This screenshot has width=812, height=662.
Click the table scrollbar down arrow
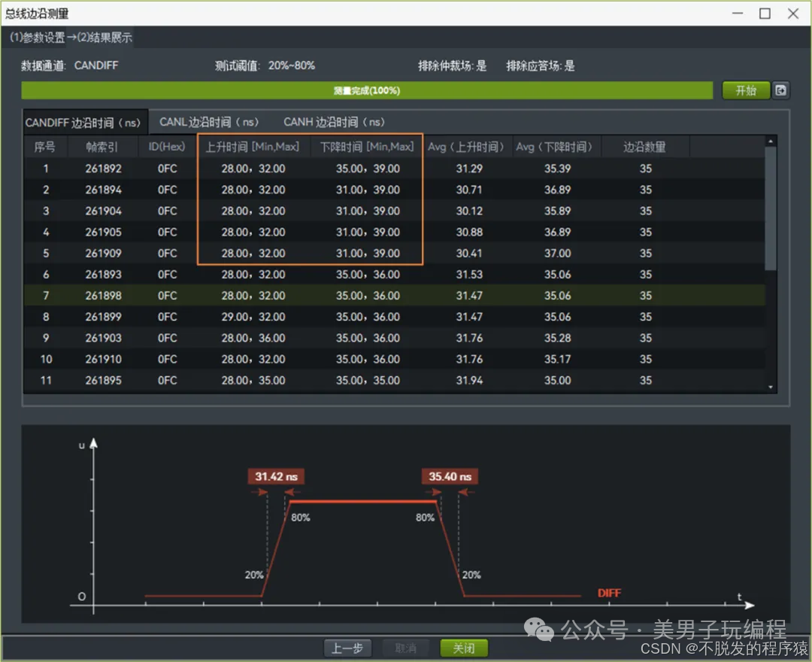point(770,387)
